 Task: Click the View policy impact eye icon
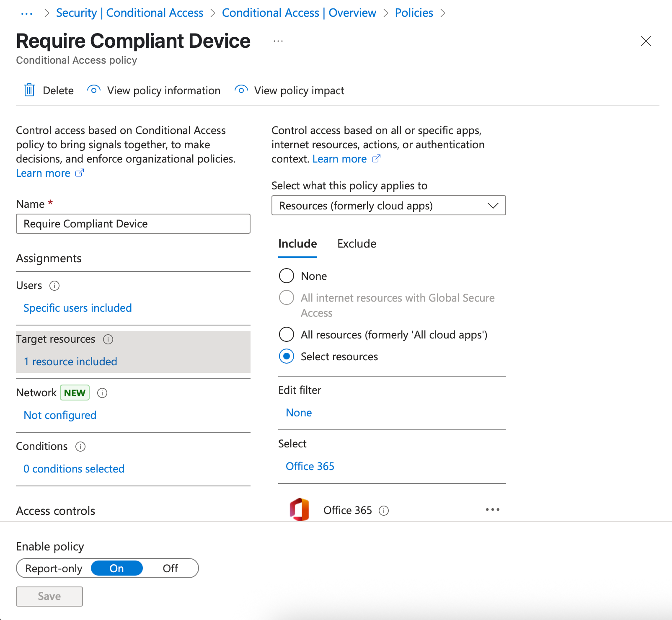[x=241, y=90]
